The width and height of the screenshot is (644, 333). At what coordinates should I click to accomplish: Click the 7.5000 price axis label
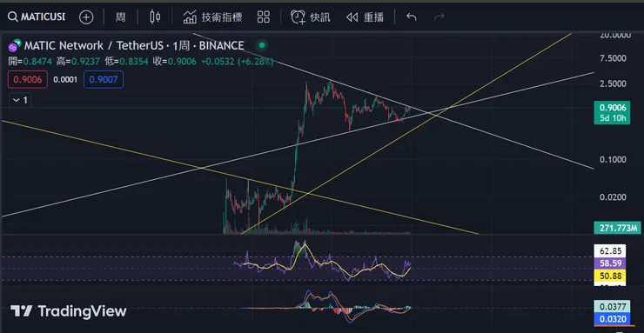tap(613, 58)
